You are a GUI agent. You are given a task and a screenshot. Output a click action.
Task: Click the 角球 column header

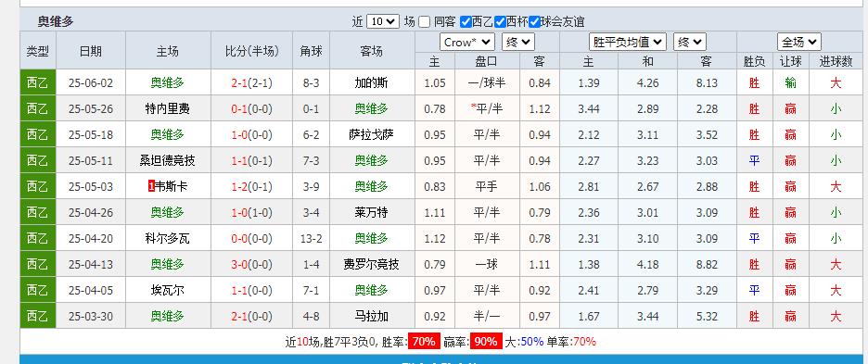tap(311, 51)
